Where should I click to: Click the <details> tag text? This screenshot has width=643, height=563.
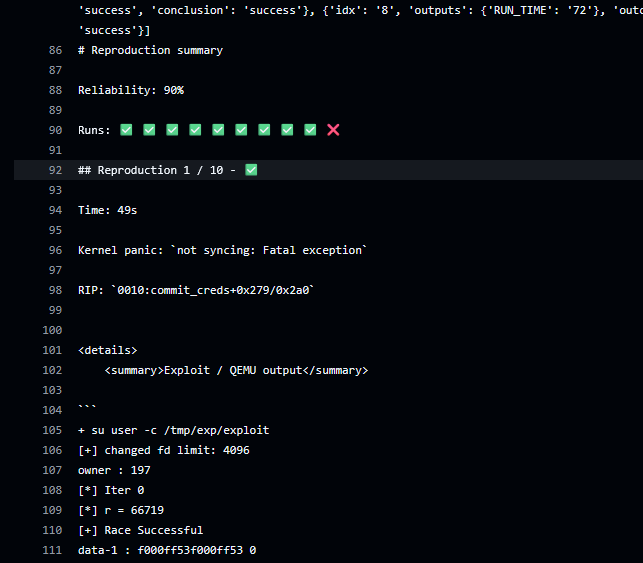[107, 350]
